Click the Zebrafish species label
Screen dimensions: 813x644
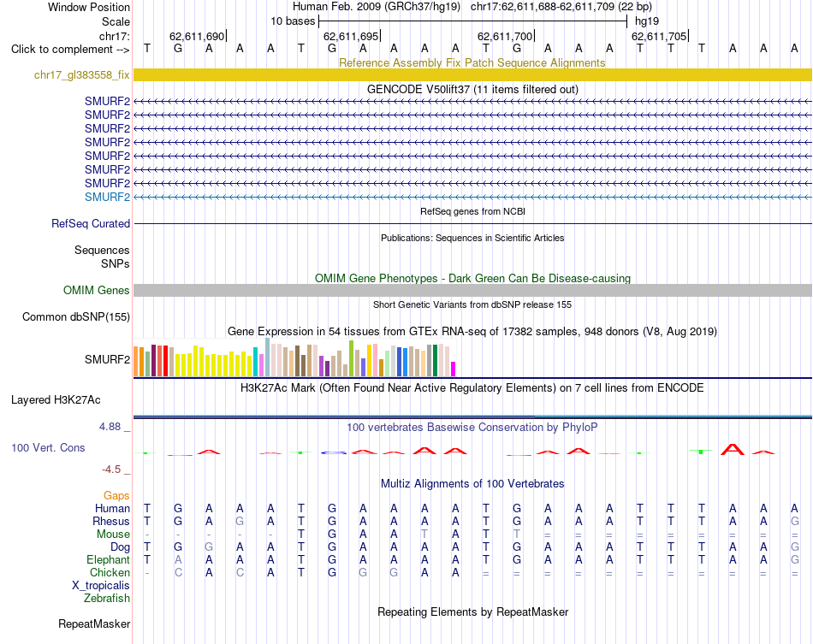pos(107,599)
